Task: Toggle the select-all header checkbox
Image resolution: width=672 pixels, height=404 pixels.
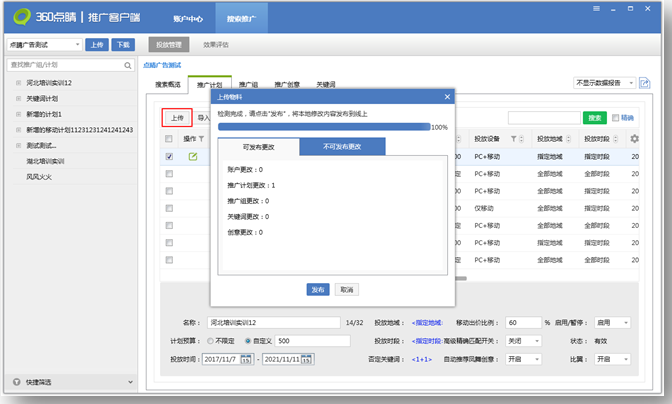Action: 169,139
